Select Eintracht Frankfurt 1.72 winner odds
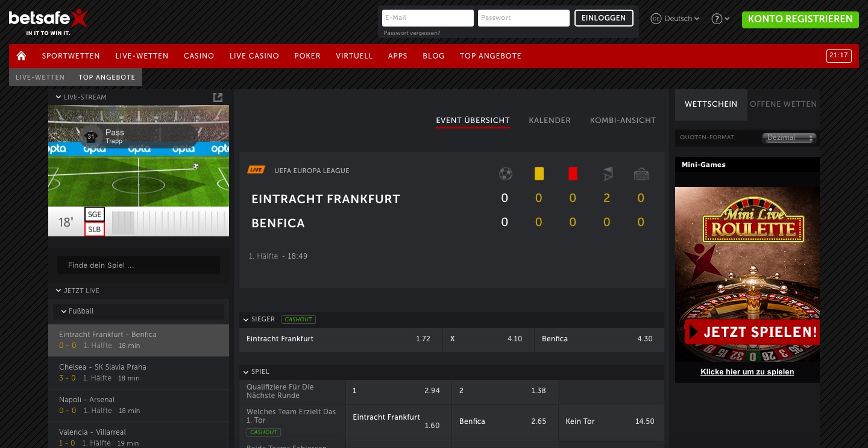868x448 pixels. (x=341, y=339)
